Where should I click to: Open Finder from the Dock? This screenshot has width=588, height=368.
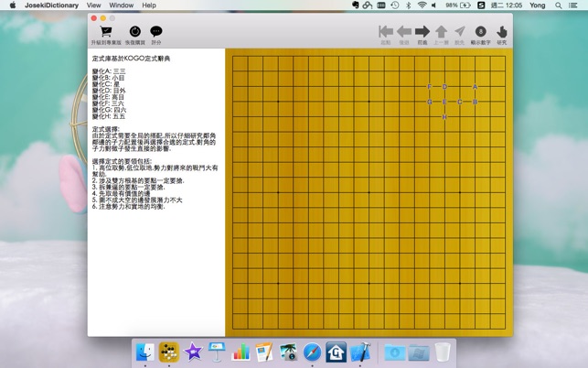tap(144, 352)
